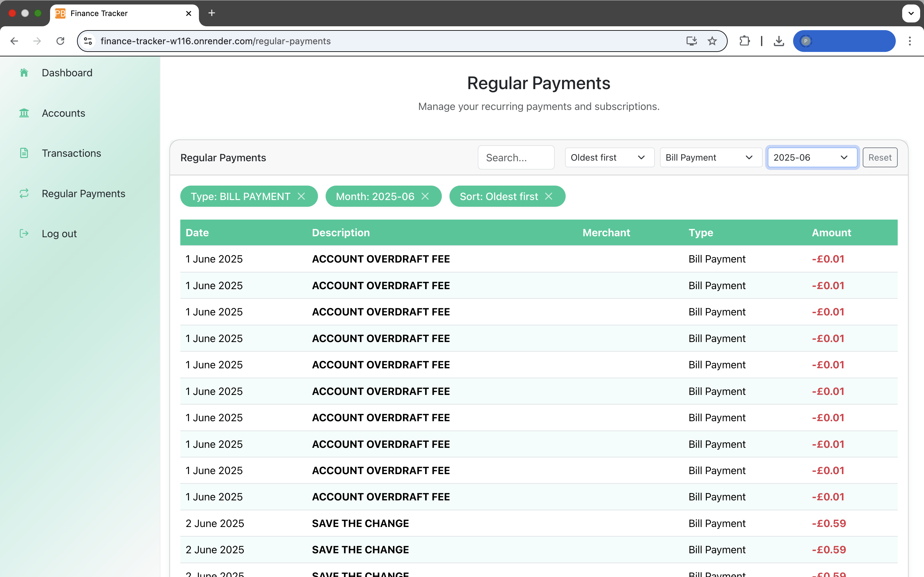This screenshot has width=924, height=577.
Task: Remove the Sort: Oldest first chip
Action: [549, 196]
